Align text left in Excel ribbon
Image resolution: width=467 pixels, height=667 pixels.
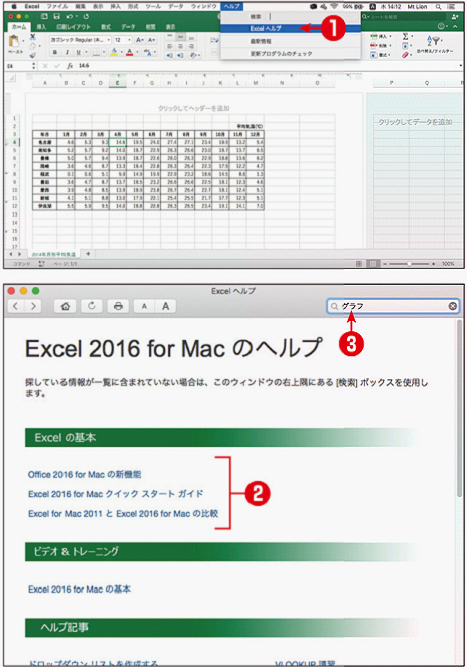point(170,46)
